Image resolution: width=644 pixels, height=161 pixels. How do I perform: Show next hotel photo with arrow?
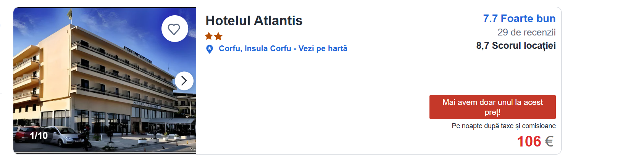coord(184,81)
